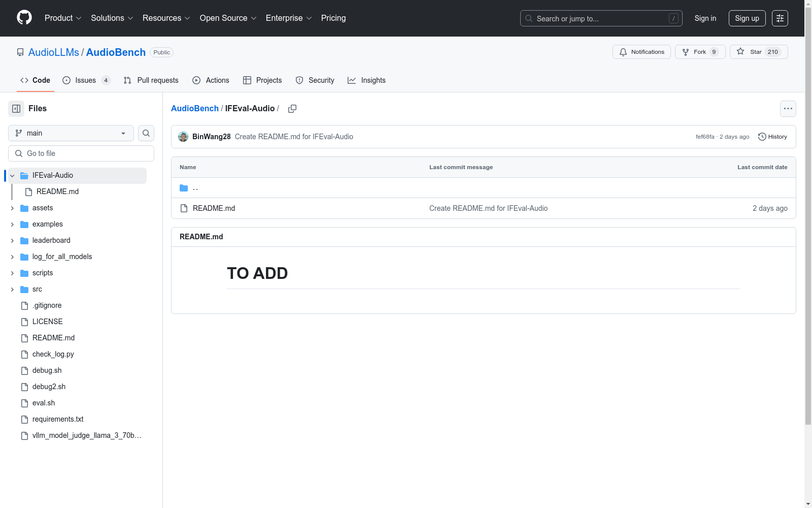Open global navigation menu icon
Image resolution: width=812 pixels, height=508 pixels.
click(x=780, y=18)
